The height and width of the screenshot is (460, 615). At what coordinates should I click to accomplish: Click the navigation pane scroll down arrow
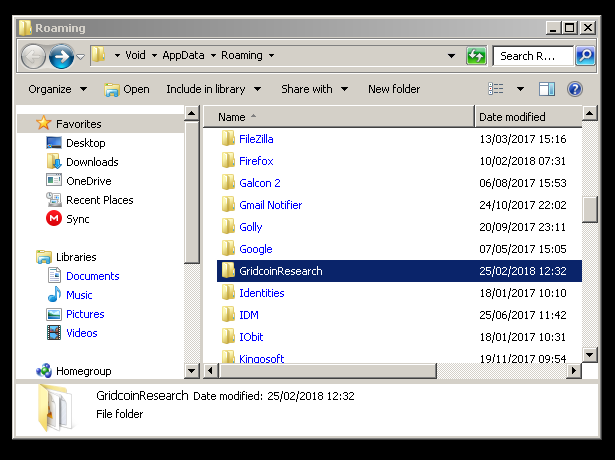[x=191, y=371]
